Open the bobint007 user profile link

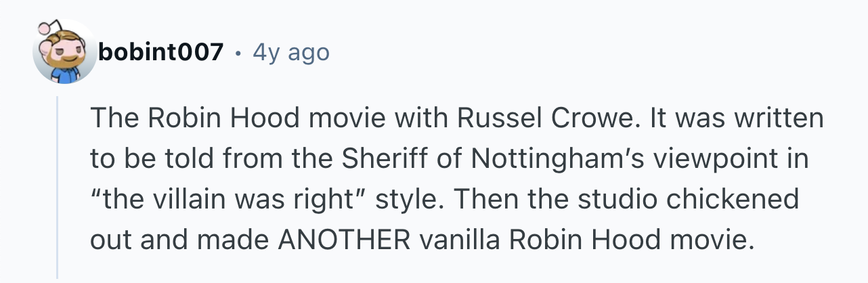pos(160,52)
